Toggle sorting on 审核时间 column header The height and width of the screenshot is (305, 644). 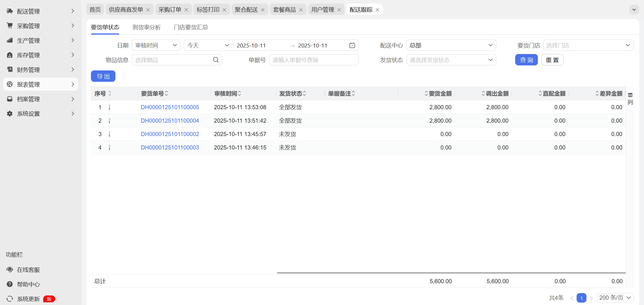[x=227, y=94]
